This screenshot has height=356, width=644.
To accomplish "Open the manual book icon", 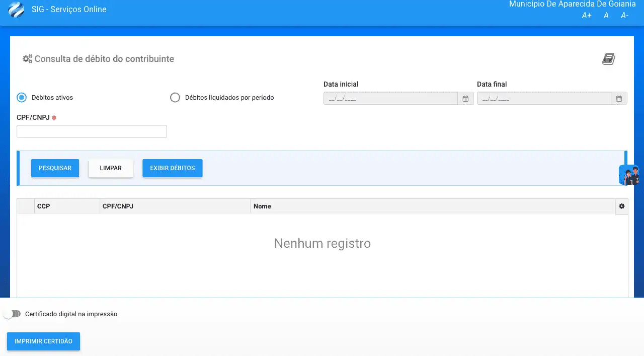I will (x=608, y=59).
